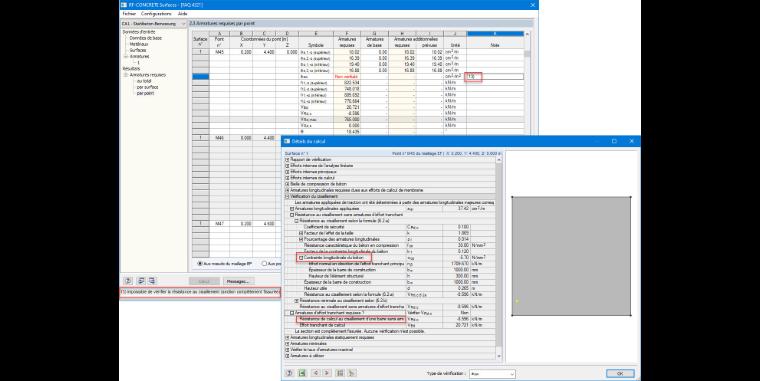Click Détails du calcul title bar icon
Viewport: 760px width, 381px height.
[x=286, y=141]
